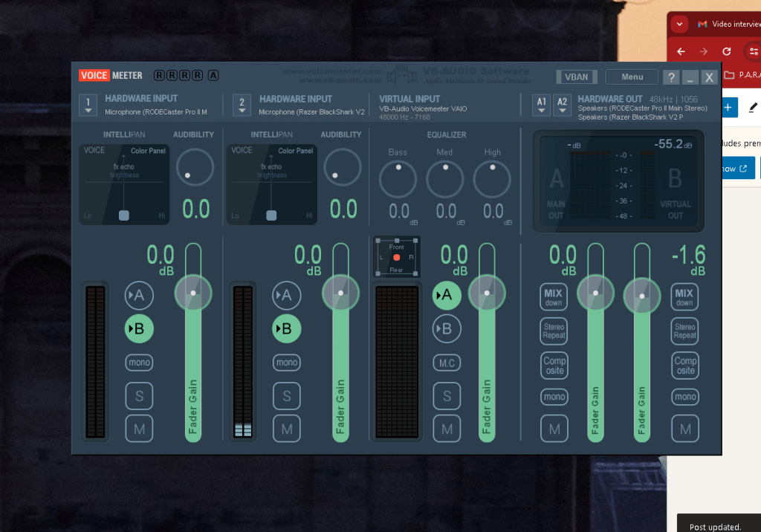Viewport: 761px width, 532px height.
Task: Open A1 hardware output device selector
Action: pos(542,105)
